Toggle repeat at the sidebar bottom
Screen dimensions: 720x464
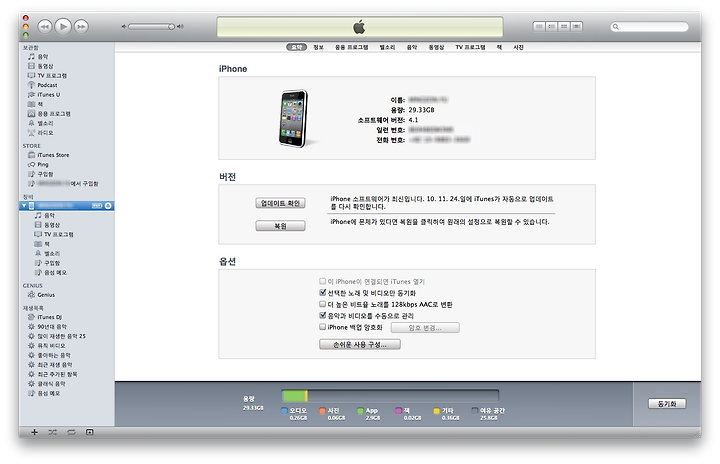71,432
